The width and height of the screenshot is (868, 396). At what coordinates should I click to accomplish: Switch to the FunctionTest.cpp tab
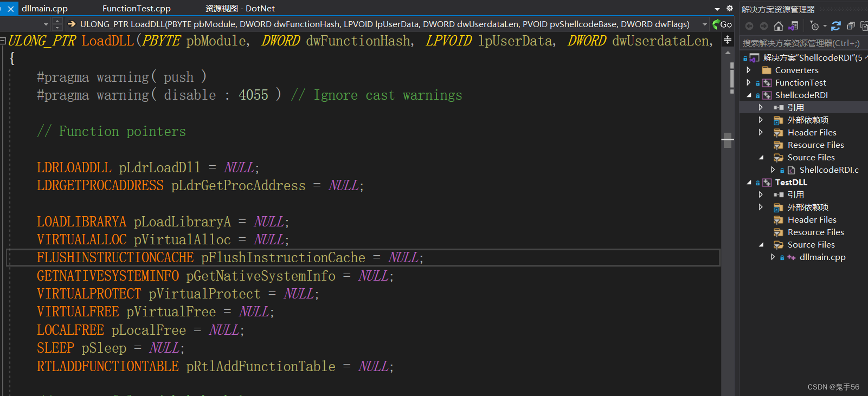[136, 9]
